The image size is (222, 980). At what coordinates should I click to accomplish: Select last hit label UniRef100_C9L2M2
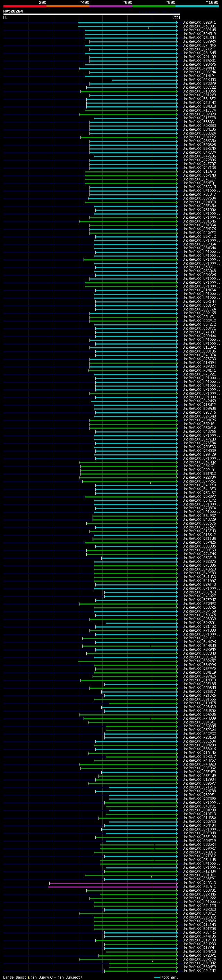(199, 971)
